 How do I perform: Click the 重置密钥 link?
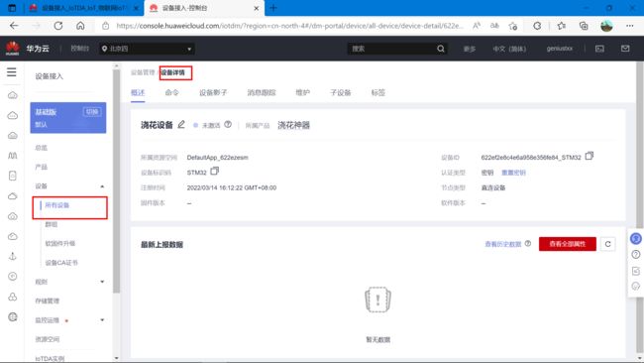click(513, 173)
